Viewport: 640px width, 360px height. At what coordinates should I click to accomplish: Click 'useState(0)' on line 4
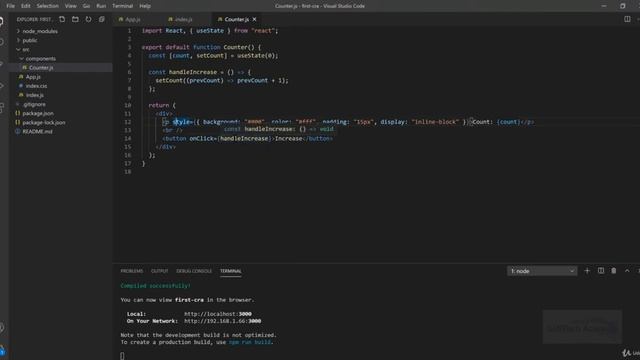click(256, 56)
